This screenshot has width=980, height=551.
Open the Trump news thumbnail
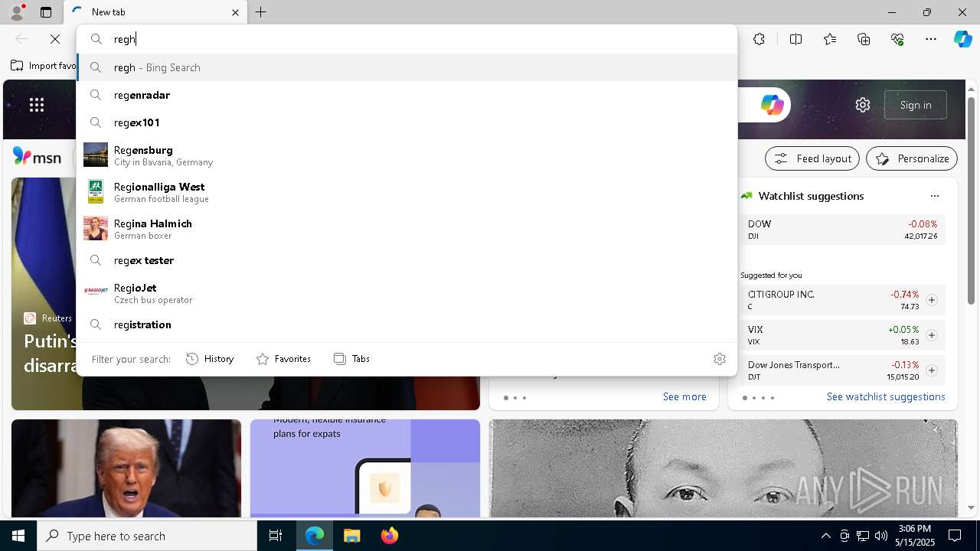(x=126, y=468)
